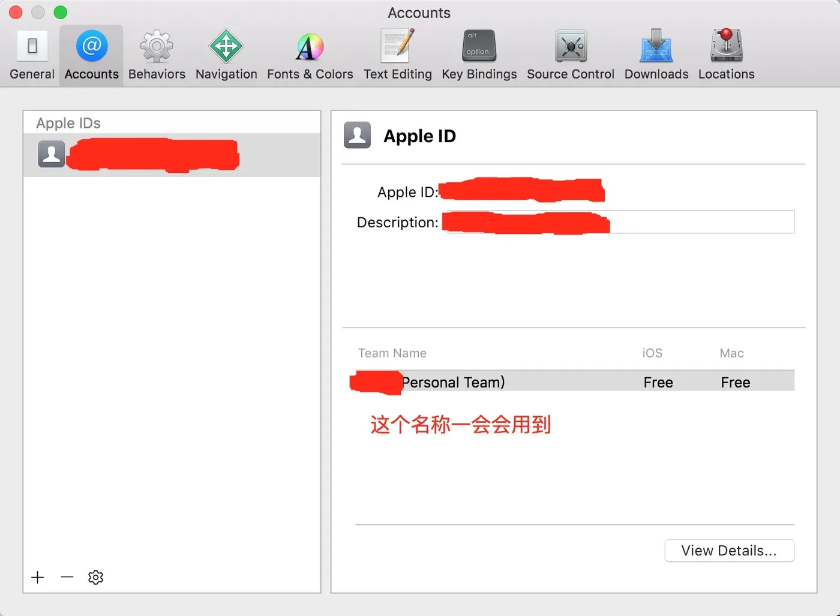Open Downloads preferences pane

pyautogui.click(x=656, y=56)
